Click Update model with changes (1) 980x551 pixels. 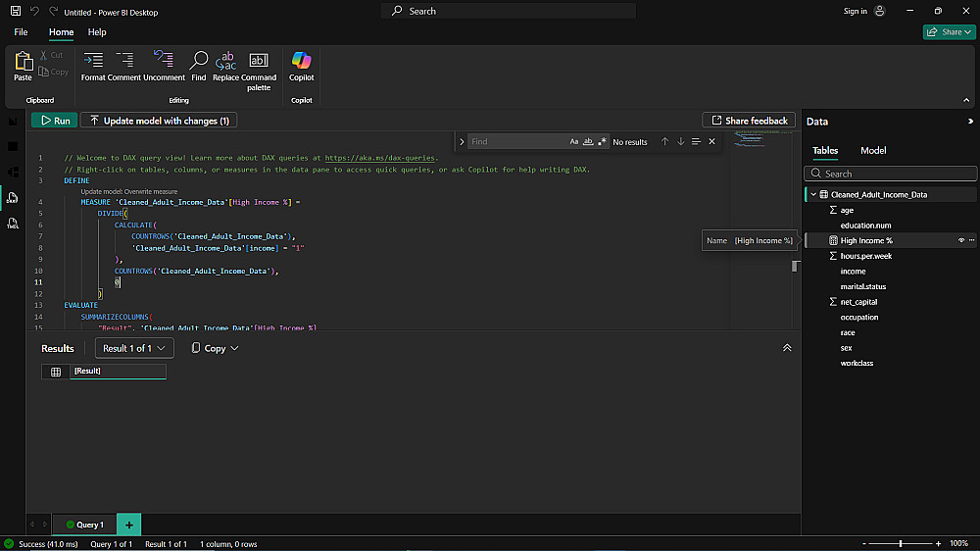159,121
